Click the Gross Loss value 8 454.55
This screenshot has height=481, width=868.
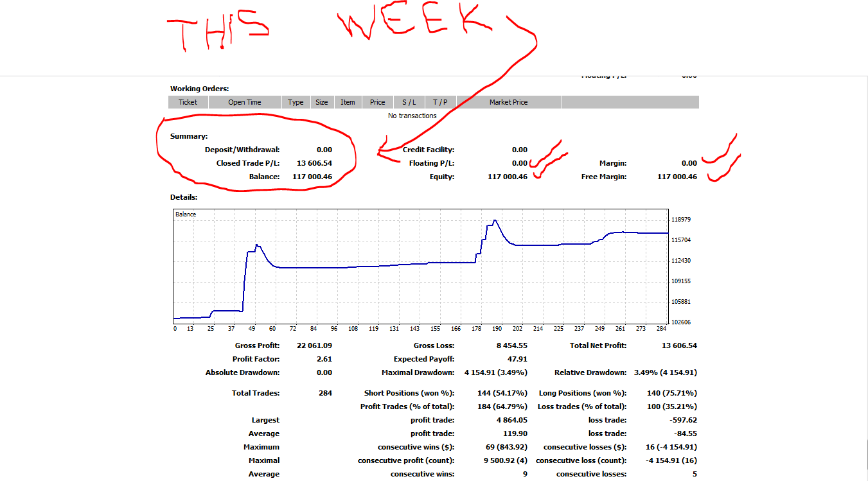tap(513, 345)
